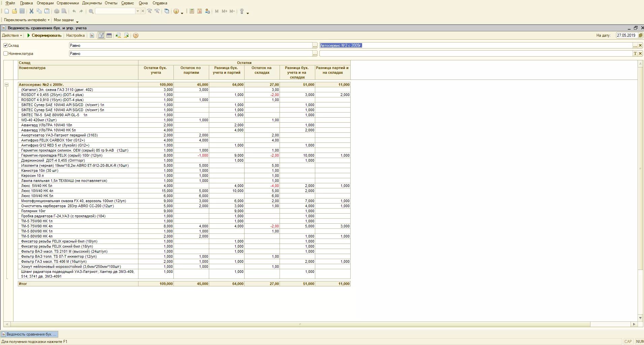Image resolution: width=644 pixels, height=345 pixels.
Task: Click the Автосервис №2 с 2009г. filter value field
Action: coord(476,45)
